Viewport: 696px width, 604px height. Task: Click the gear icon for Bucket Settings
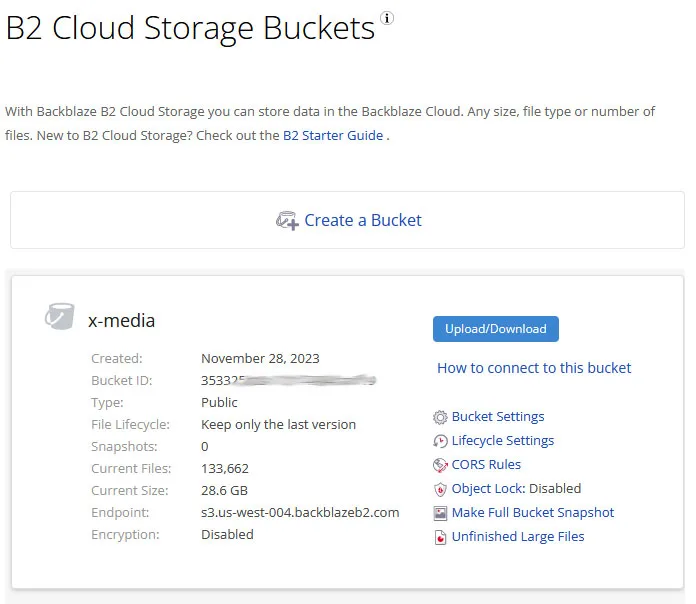440,417
